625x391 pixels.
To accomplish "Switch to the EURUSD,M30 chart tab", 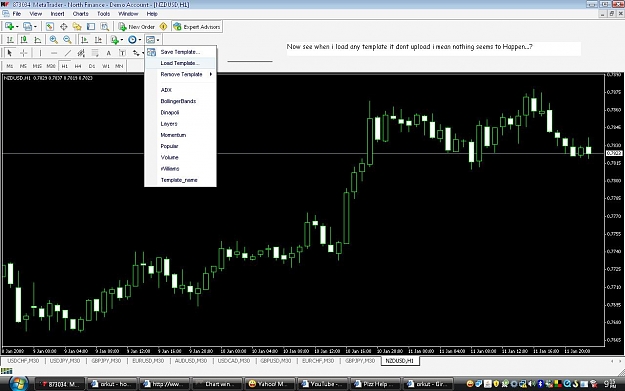I will [148, 361].
